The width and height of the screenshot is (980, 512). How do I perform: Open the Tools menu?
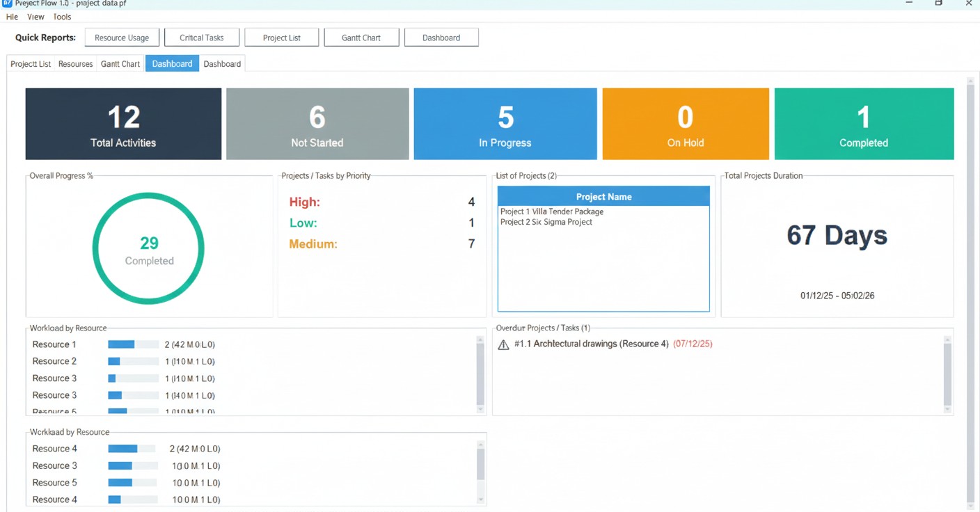[x=62, y=17]
